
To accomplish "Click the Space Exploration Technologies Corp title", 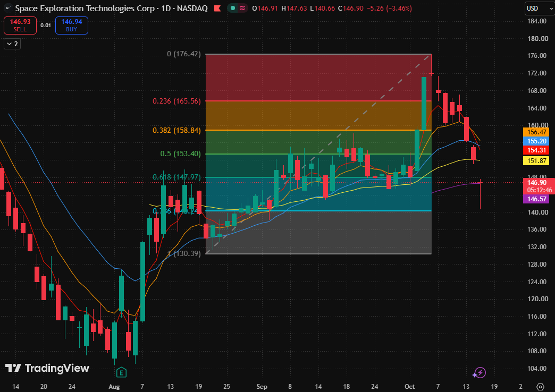I will click(x=85, y=8).
